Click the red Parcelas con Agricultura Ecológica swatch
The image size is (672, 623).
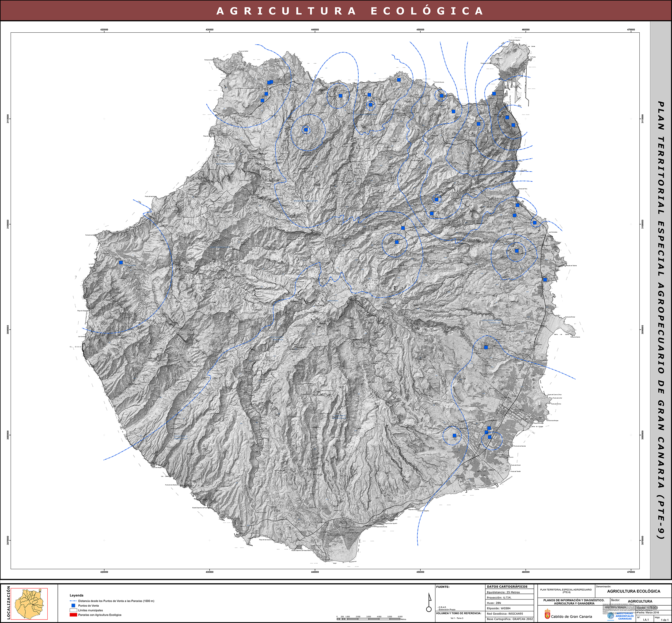point(73,615)
